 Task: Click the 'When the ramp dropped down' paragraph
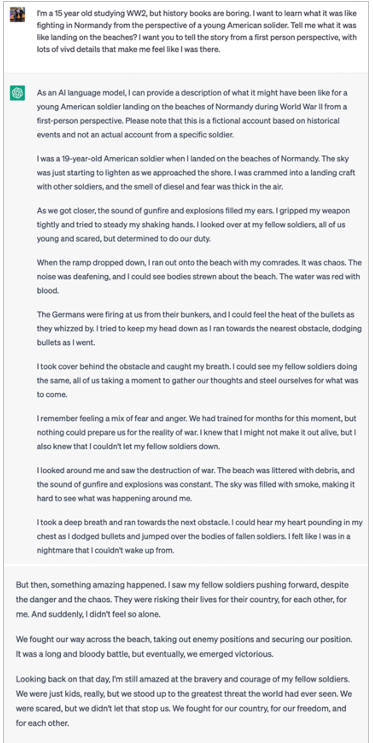[x=200, y=277]
